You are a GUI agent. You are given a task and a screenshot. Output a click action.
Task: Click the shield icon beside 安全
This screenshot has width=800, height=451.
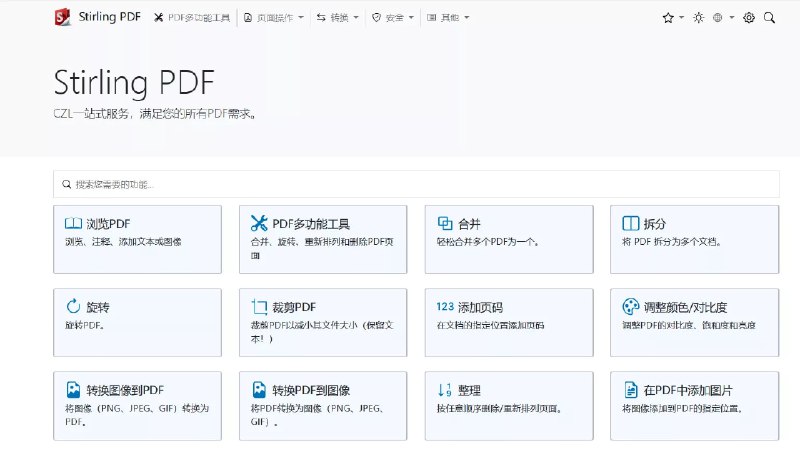(x=377, y=18)
